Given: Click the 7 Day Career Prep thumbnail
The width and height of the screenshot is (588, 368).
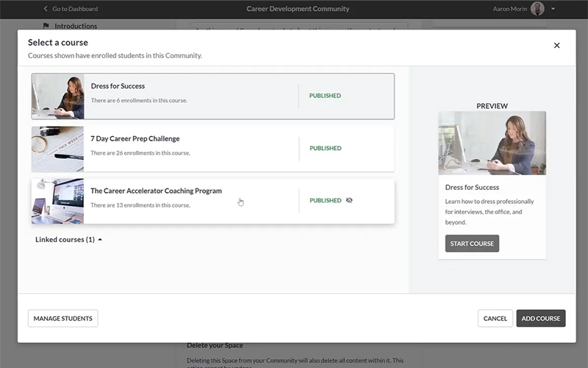Looking at the screenshot, I should [57, 149].
